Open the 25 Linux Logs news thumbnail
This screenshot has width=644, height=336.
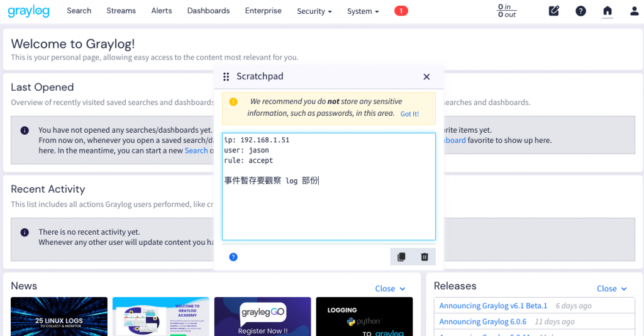(x=58, y=316)
